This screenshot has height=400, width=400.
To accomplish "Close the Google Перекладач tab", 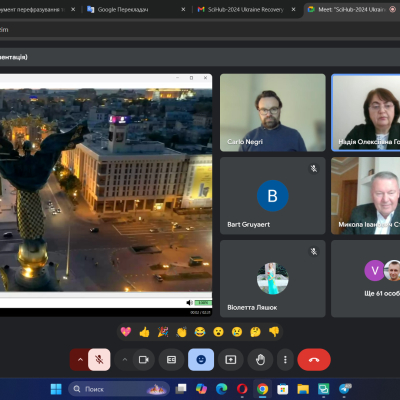I will click(183, 10).
